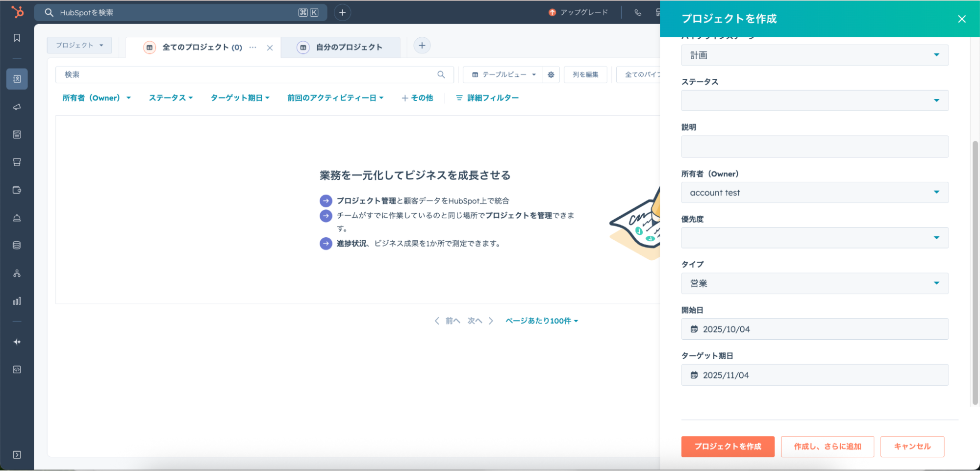Viewport: 980px width, 471px height.
Task: Click the search magnifier icon in projects search
Action: pos(441,74)
